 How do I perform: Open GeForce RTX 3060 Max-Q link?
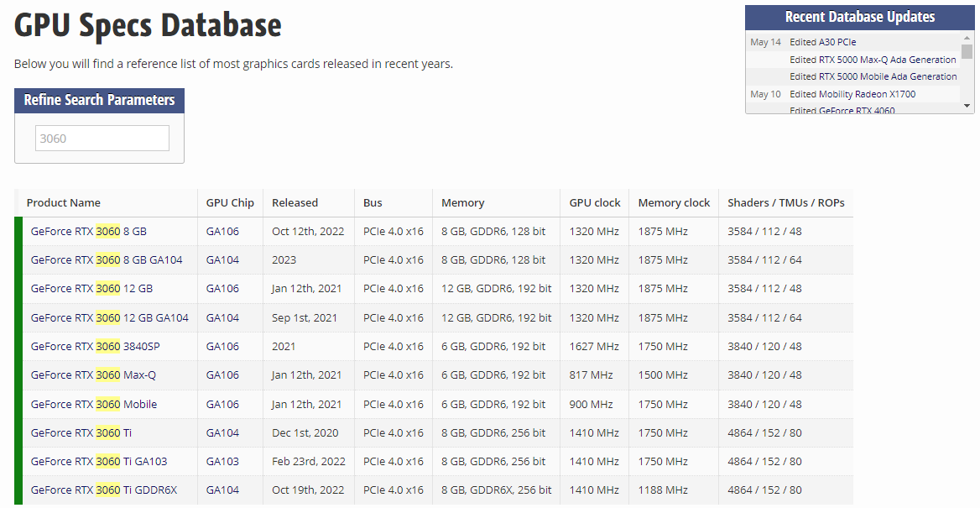coord(94,374)
